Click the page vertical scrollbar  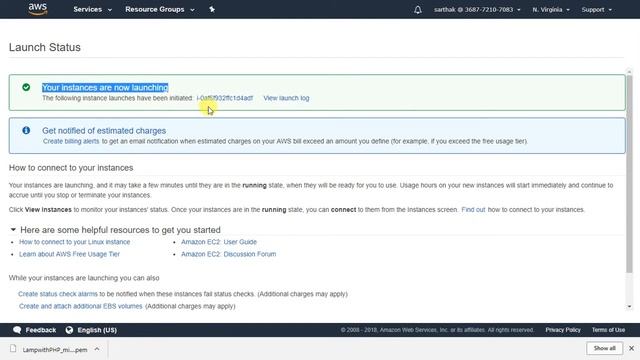tap(629, 174)
